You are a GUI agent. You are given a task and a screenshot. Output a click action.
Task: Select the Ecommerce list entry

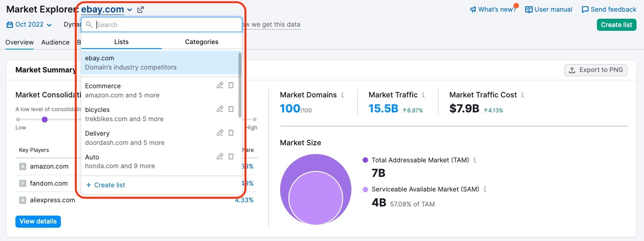[160, 90]
